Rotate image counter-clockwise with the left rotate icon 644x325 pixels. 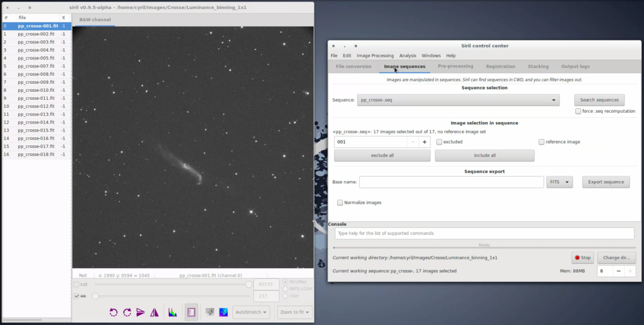click(114, 312)
